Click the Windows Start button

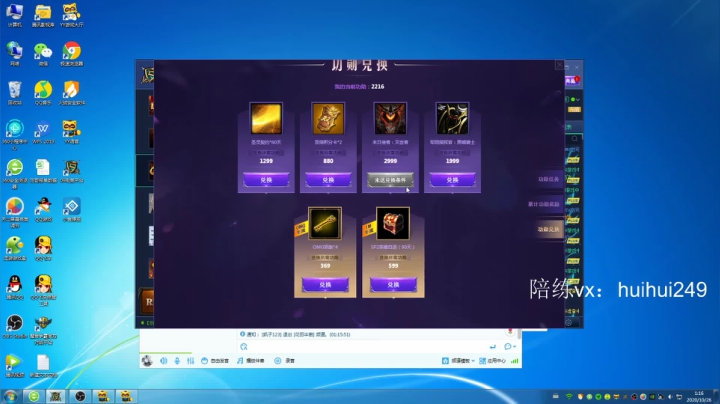[x=10, y=396]
